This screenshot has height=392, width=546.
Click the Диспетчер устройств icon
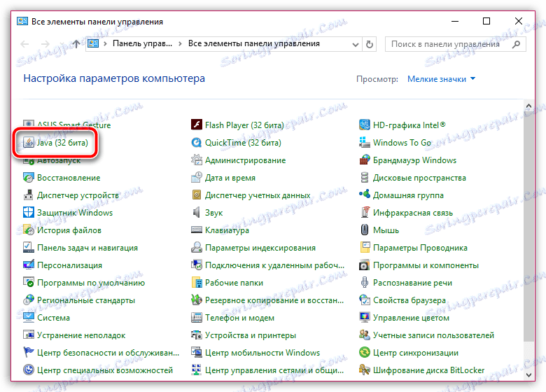point(28,195)
